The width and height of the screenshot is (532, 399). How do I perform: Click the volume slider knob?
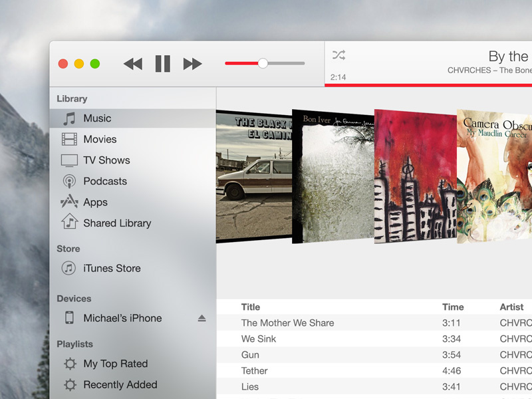[x=263, y=63]
